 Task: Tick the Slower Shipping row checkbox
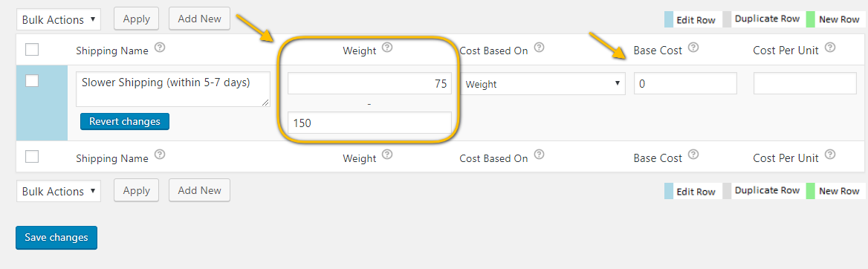tap(32, 81)
